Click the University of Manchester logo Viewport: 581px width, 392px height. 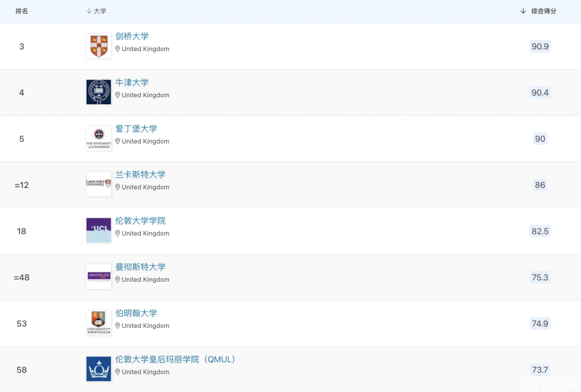[98, 277]
